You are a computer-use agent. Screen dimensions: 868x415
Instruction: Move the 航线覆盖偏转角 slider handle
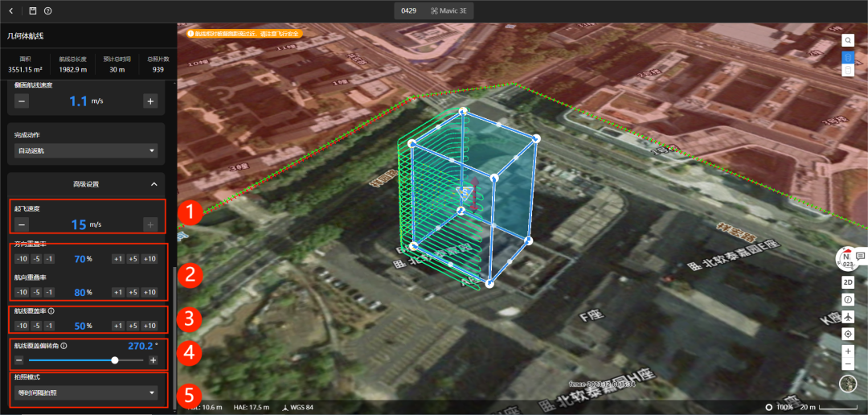point(115,360)
